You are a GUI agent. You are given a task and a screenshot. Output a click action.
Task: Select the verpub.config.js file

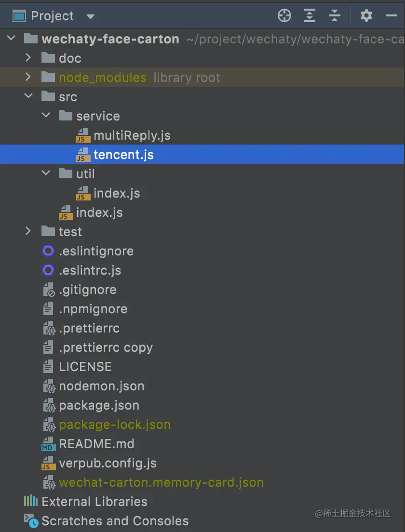(x=108, y=463)
